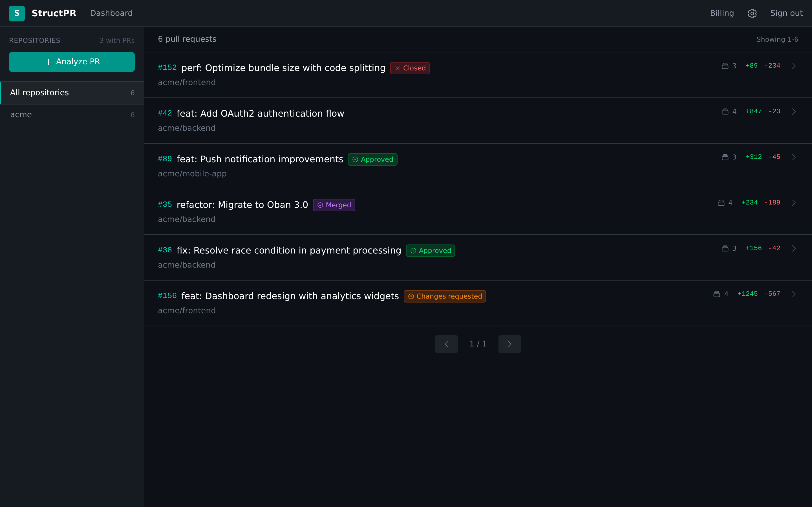
Task: Expand details for PR #152 via chevron
Action: point(794,66)
